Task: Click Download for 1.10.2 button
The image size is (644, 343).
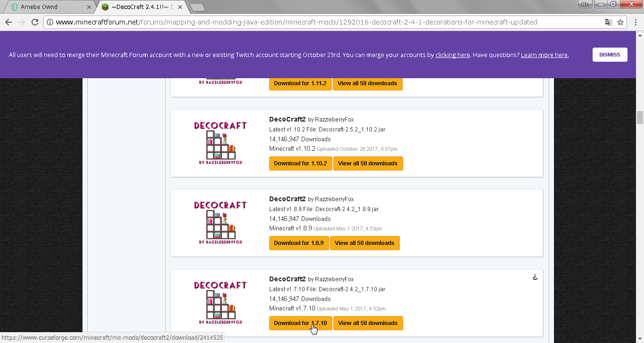Action: point(300,163)
